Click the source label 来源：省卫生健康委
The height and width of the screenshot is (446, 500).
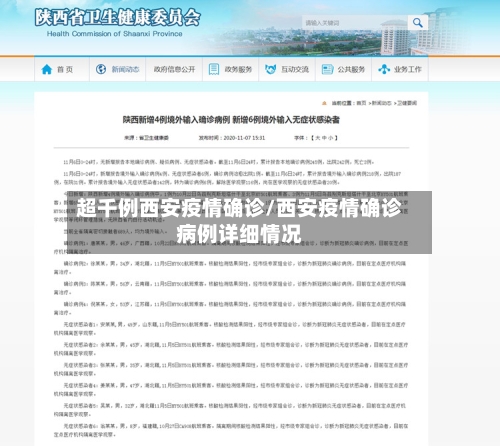(x=146, y=138)
